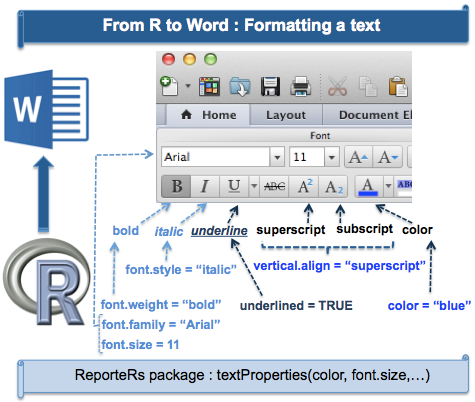Screen dimensions: 475x402
Task: Click the yellow minimize window button
Action: (x=189, y=59)
